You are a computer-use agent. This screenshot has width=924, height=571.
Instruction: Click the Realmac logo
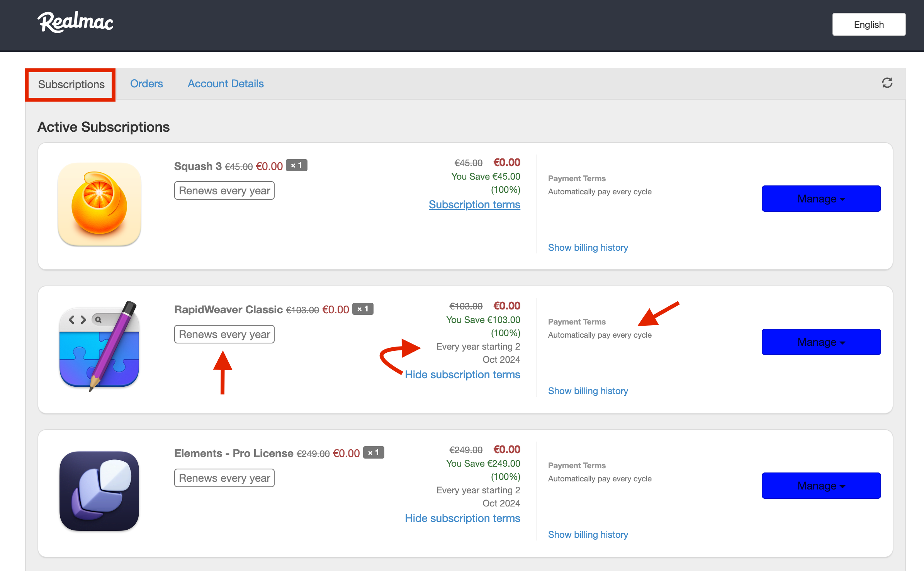pos(75,22)
